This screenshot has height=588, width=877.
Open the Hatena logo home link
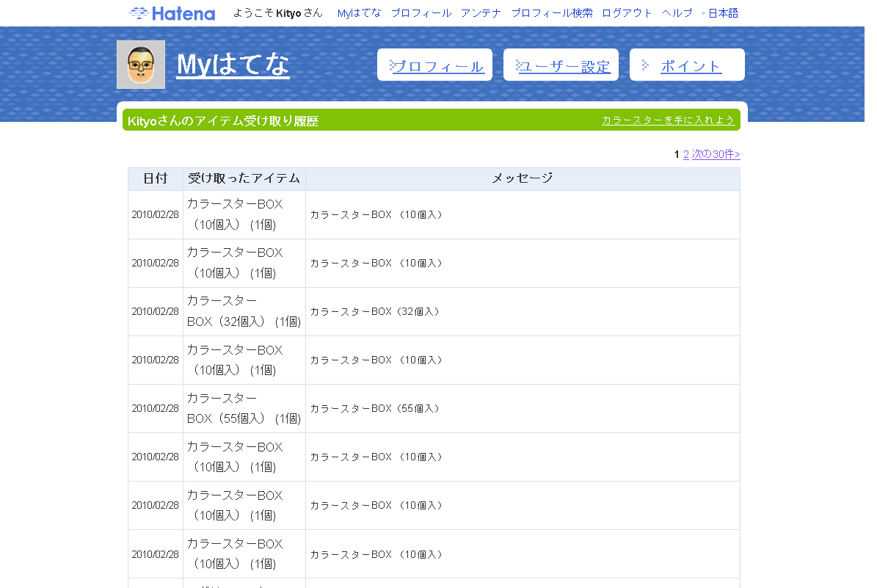(x=172, y=13)
